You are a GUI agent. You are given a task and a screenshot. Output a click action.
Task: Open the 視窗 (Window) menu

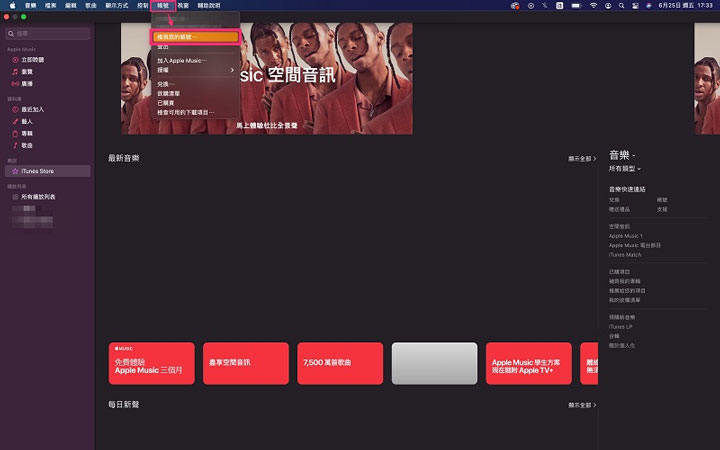click(183, 6)
